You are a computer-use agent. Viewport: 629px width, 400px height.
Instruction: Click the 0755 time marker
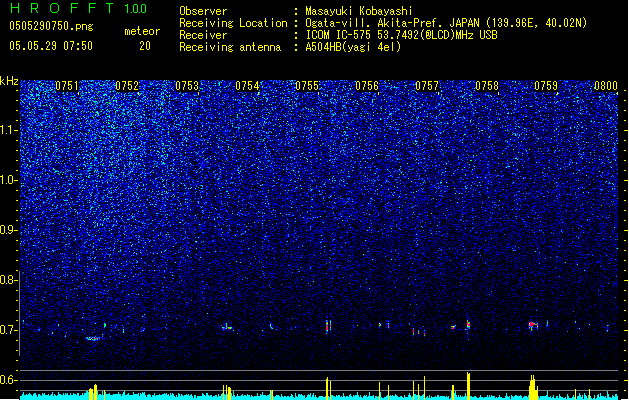click(x=307, y=86)
